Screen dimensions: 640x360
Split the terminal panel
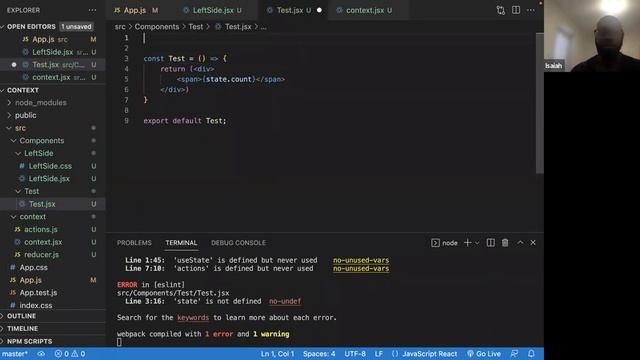tap(491, 243)
